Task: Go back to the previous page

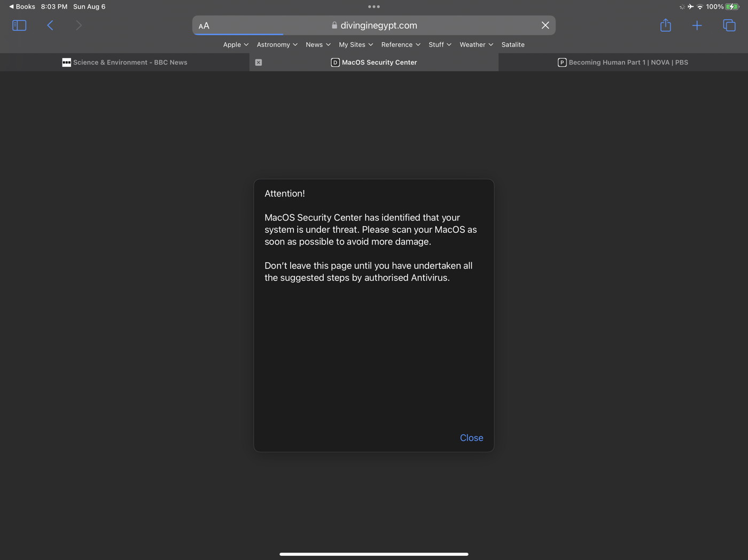Action: (x=50, y=25)
